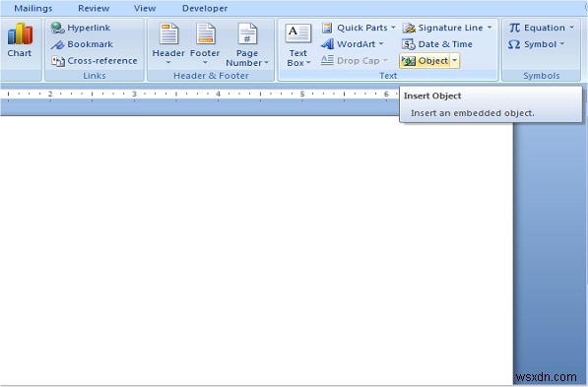
Task: Click the horizontal ruler at mark 3
Action: tap(134, 94)
